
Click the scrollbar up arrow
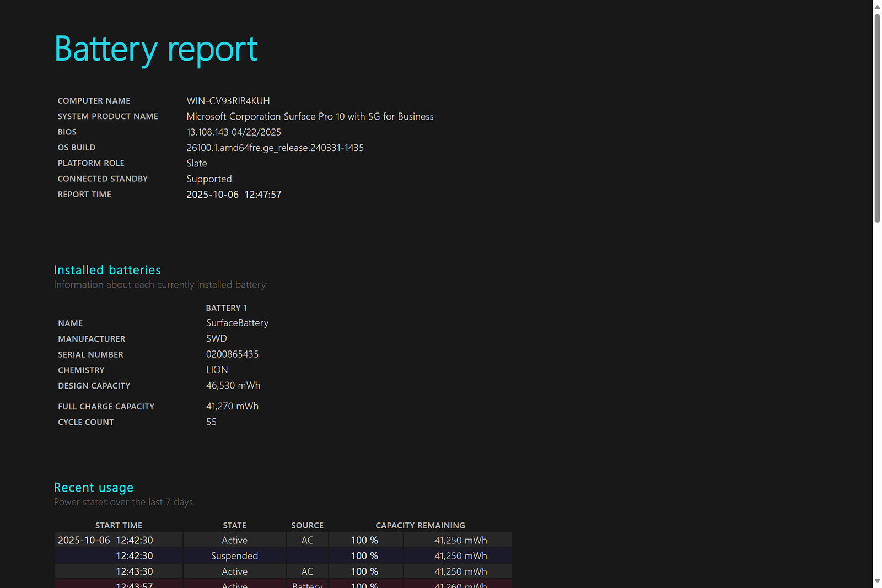click(877, 7)
